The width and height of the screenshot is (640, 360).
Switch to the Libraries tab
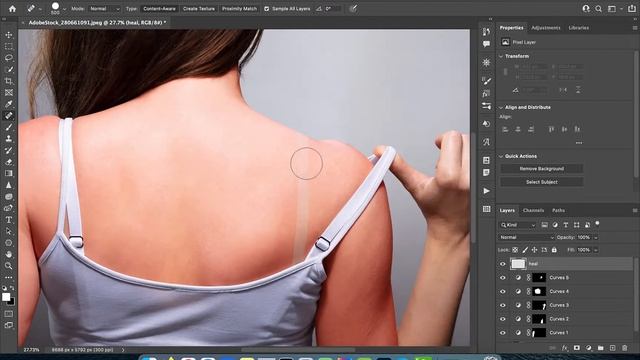click(x=578, y=28)
